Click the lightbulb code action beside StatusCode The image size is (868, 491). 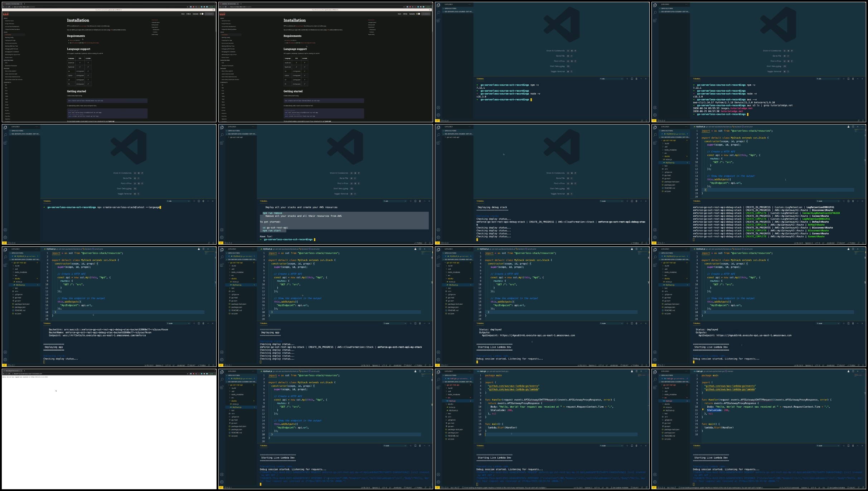pyautogui.click(x=703, y=410)
